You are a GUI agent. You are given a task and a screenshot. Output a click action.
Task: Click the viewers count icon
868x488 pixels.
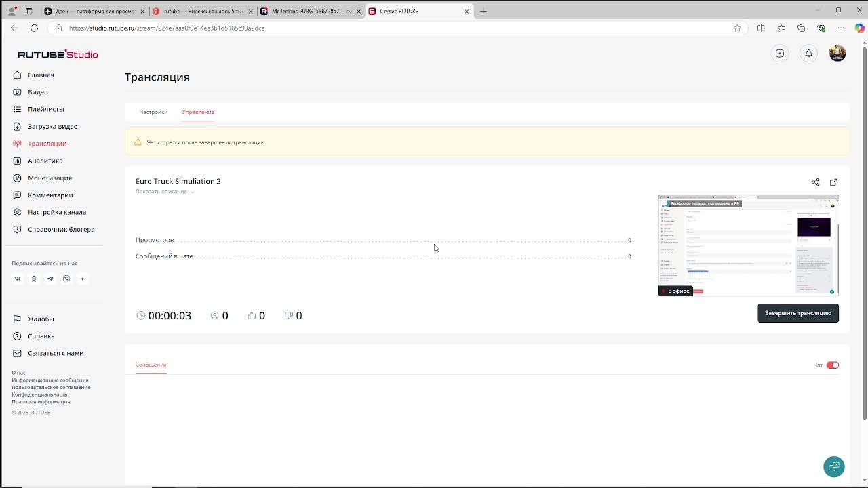(x=215, y=315)
